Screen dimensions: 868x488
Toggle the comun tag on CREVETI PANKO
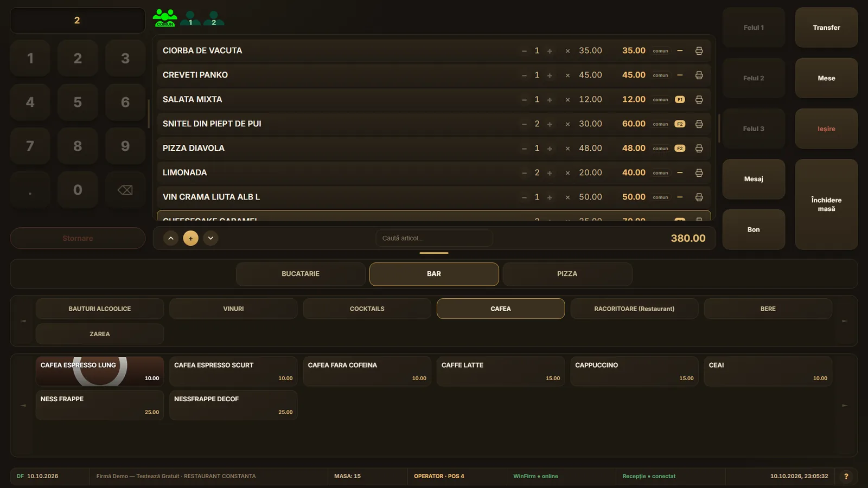[x=660, y=75]
